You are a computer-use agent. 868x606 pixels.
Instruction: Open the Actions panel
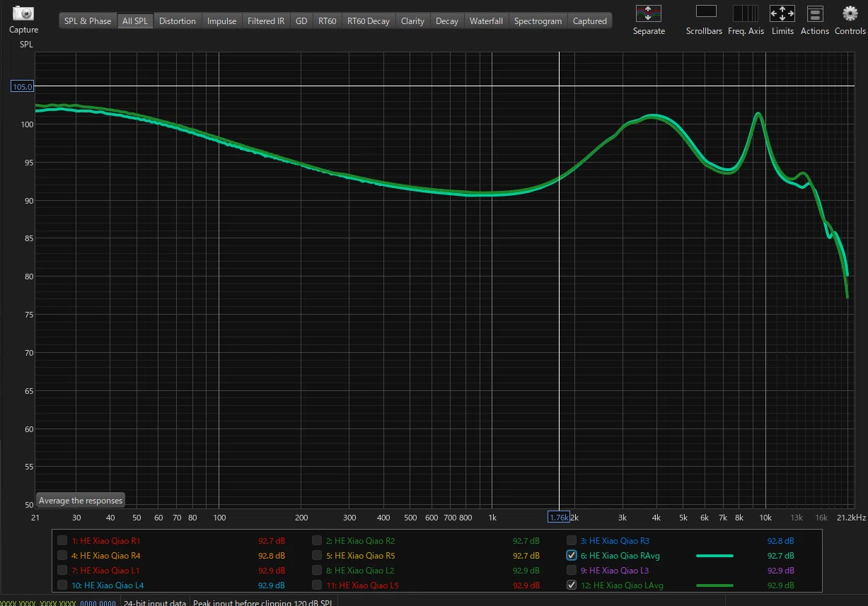[815, 13]
